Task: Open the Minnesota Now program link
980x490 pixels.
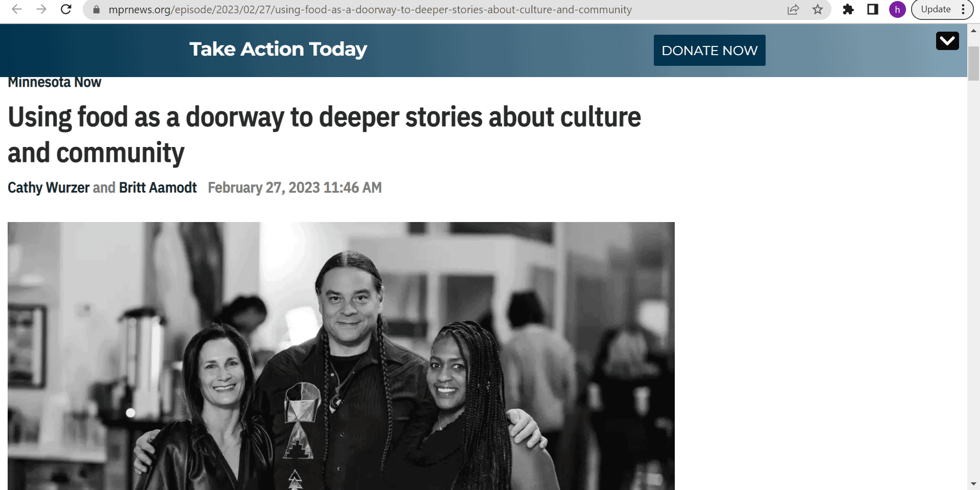Action: pos(55,82)
